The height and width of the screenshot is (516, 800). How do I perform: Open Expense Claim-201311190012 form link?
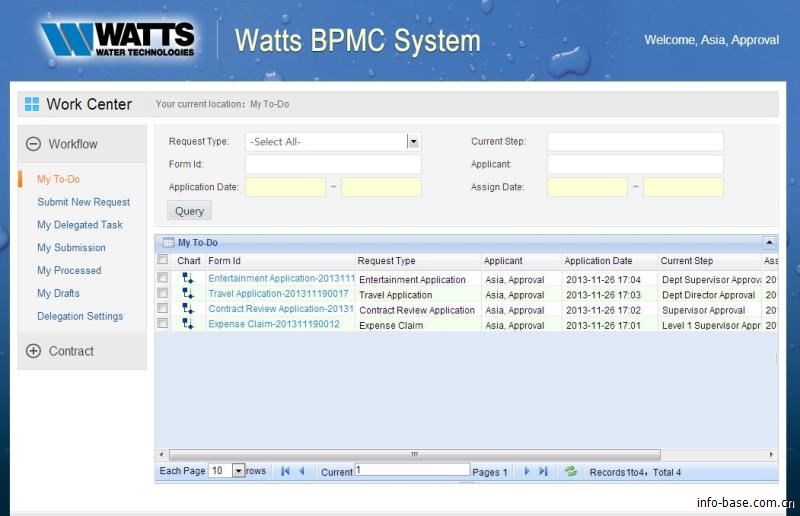tap(274, 324)
